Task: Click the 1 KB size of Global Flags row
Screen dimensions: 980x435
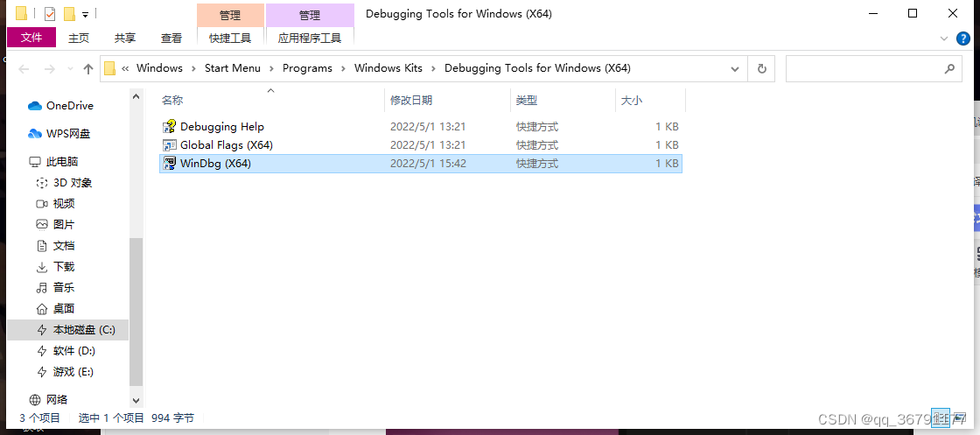Action: (667, 145)
